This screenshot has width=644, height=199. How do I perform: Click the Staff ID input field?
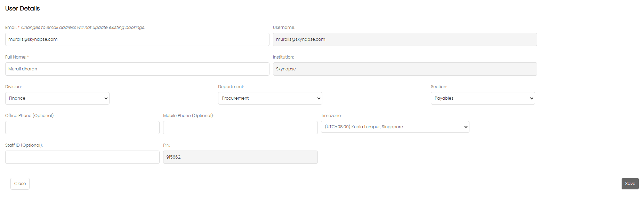(82, 157)
